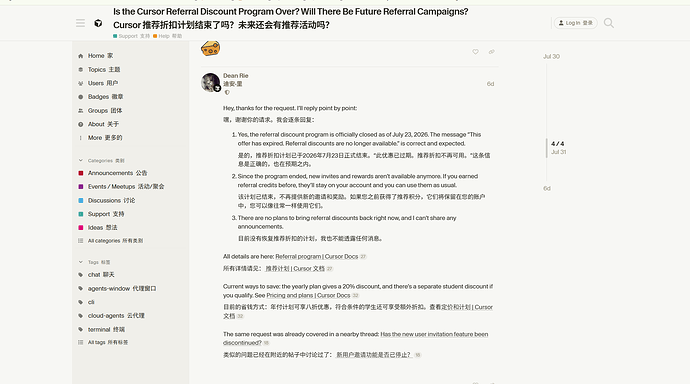Viewport: 690px width, 384px height.
Task: Go to Home in sidebar
Action: [x=131, y=56]
